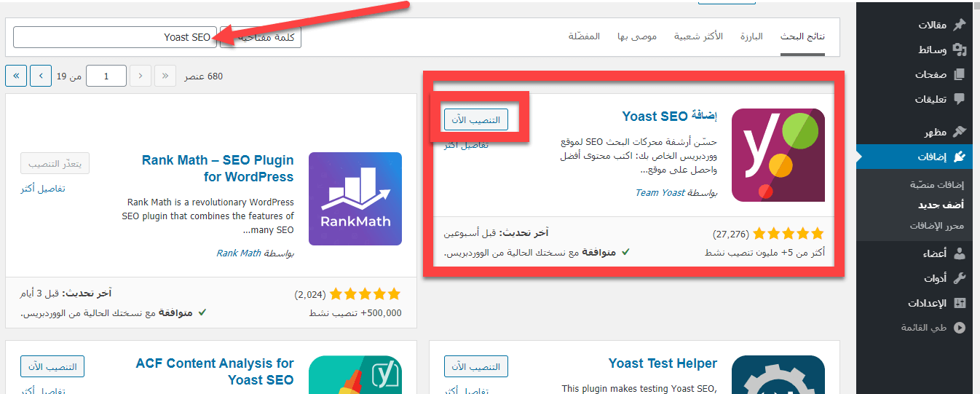Image resolution: width=980 pixels, height=394 pixels.
Task: Click the brush icon beside مظهر
Action: click(959, 132)
